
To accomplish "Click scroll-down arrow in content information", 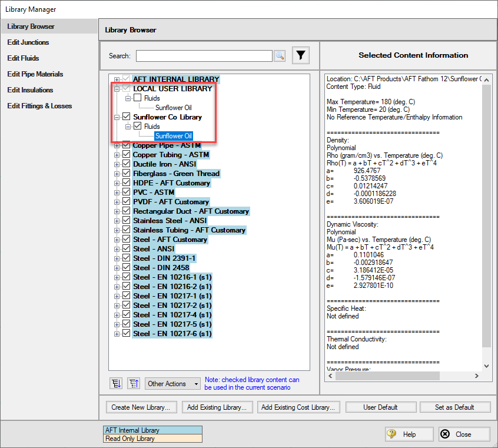I will tap(486, 366).
